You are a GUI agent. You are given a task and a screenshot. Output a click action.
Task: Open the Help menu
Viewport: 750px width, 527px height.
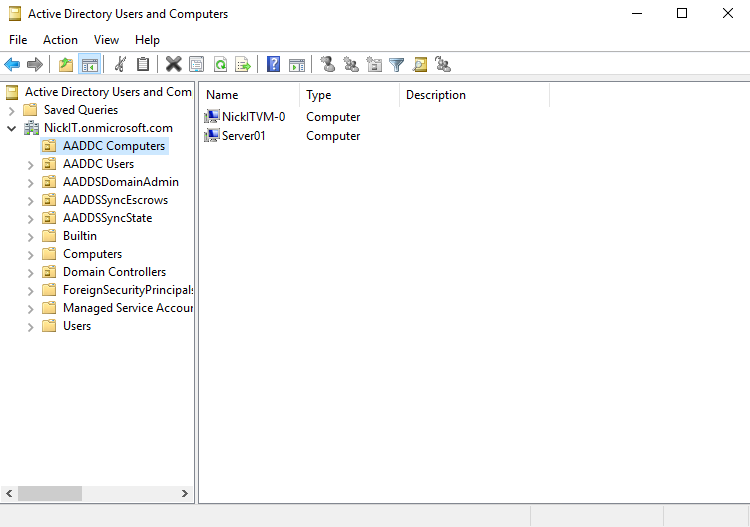(x=147, y=40)
